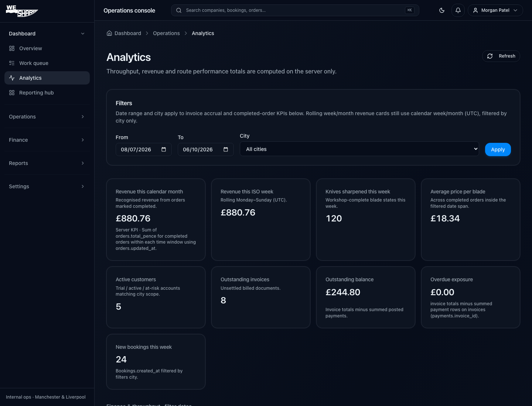532x406 pixels.
Task: Click the Reporting hub grid icon
Action: [12, 93]
